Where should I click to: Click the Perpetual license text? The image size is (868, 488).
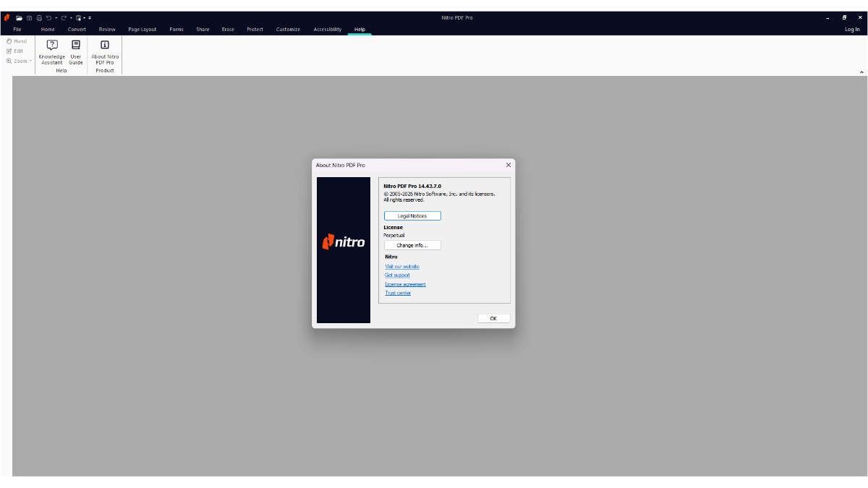coord(394,236)
